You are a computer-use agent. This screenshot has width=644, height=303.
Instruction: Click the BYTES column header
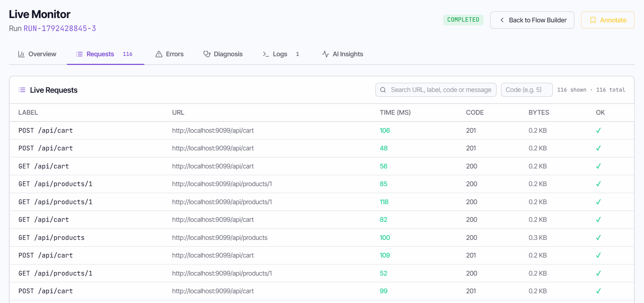(539, 113)
